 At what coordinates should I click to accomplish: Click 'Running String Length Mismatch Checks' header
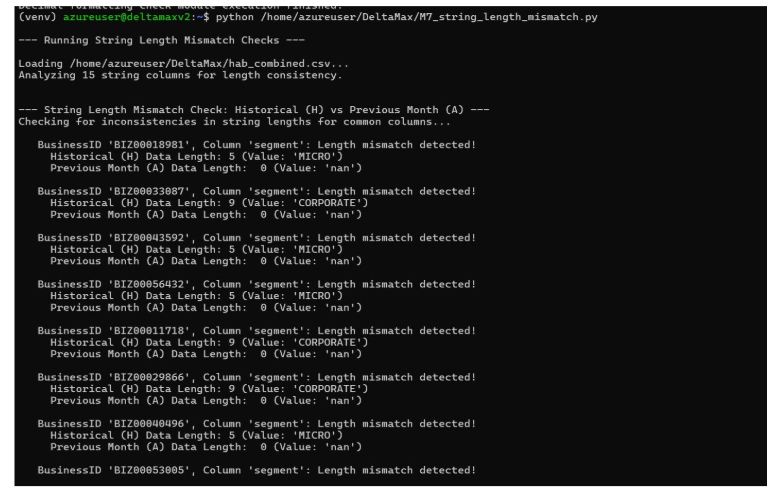[x=161, y=40]
